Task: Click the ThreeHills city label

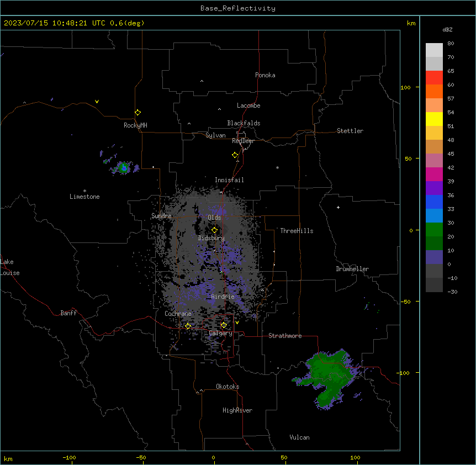Action: (x=297, y=231)
